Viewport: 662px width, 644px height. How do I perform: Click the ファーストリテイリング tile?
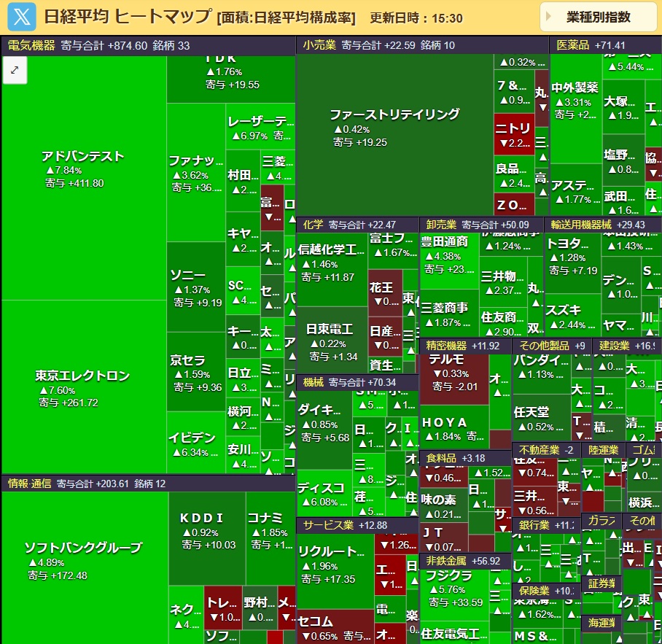tap(395, 135)
